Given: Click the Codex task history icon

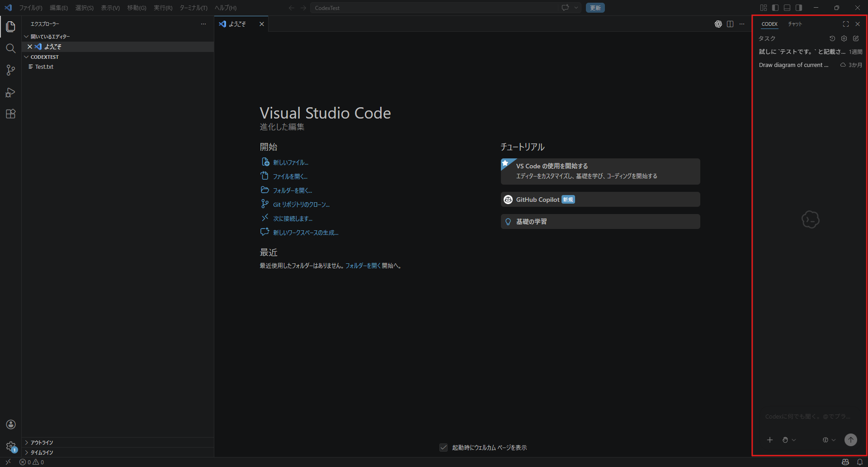Looking at the screenshot, I should click(x=832, y=38).
